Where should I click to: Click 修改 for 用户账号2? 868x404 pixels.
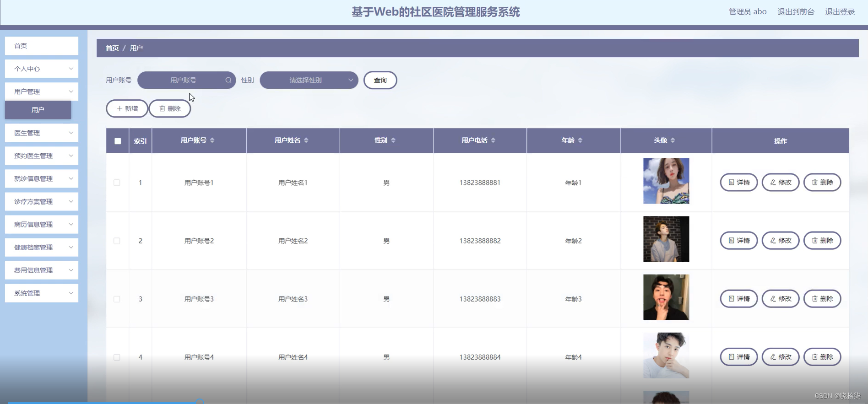[781, 240]
